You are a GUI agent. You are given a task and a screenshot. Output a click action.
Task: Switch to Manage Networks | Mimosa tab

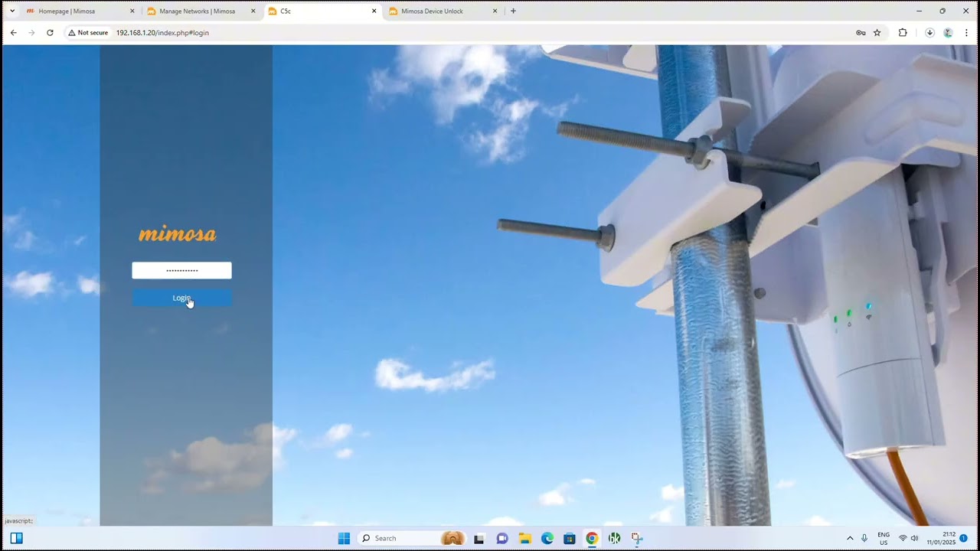click(x=197, y=11)
